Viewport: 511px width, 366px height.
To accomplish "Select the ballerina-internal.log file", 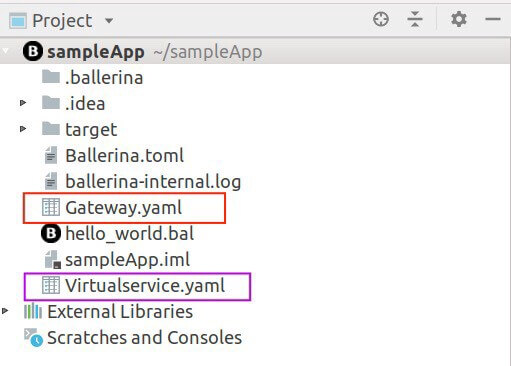I will (143, 181).
